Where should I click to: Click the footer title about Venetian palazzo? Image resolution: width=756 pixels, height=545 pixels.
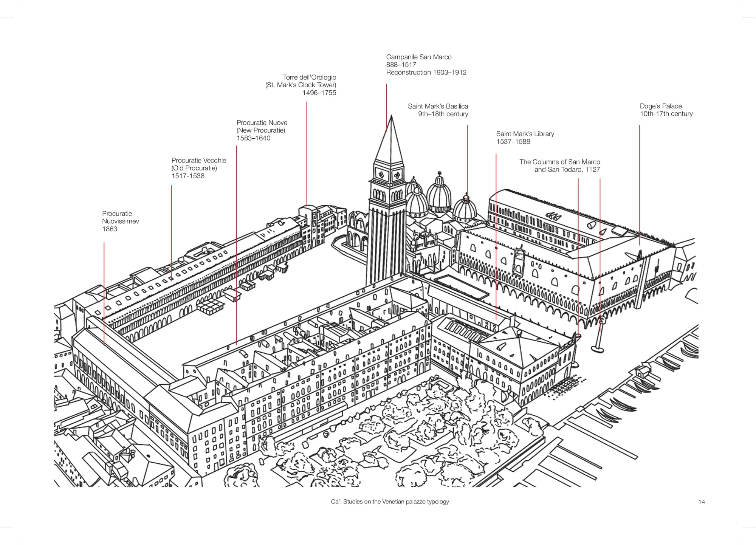[x=390, y=502]
